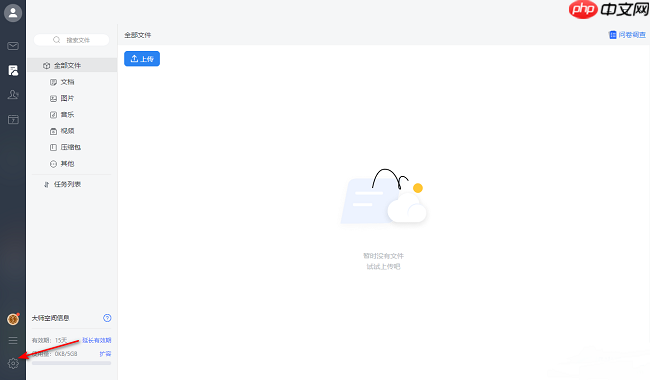This screenshot has height=380, width=650.
Task: Click the storage usage progress bar
Action: coord(71,363)
